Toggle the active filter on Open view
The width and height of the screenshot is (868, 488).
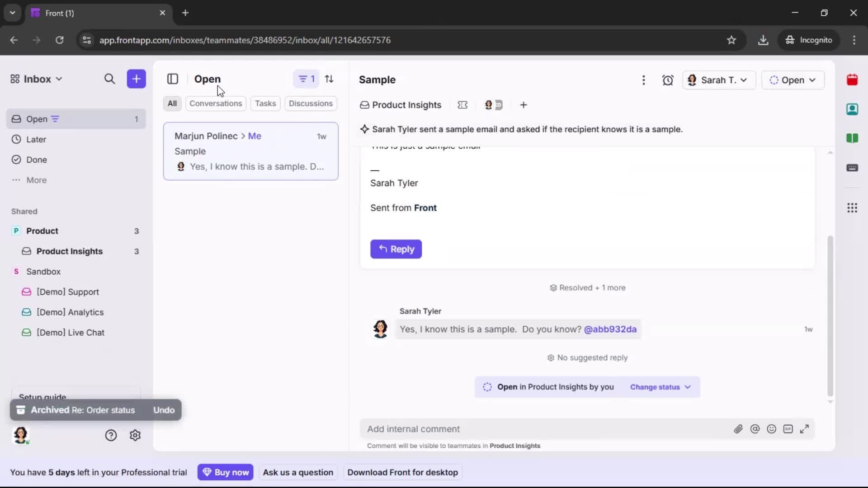(x=306, y=79)
